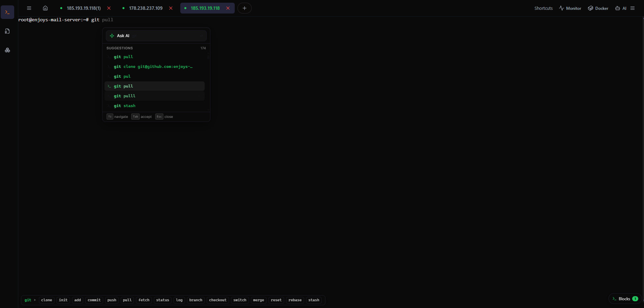Screen dimensions: 644x308
Task: Open the AI assistant
Action: 621,8
